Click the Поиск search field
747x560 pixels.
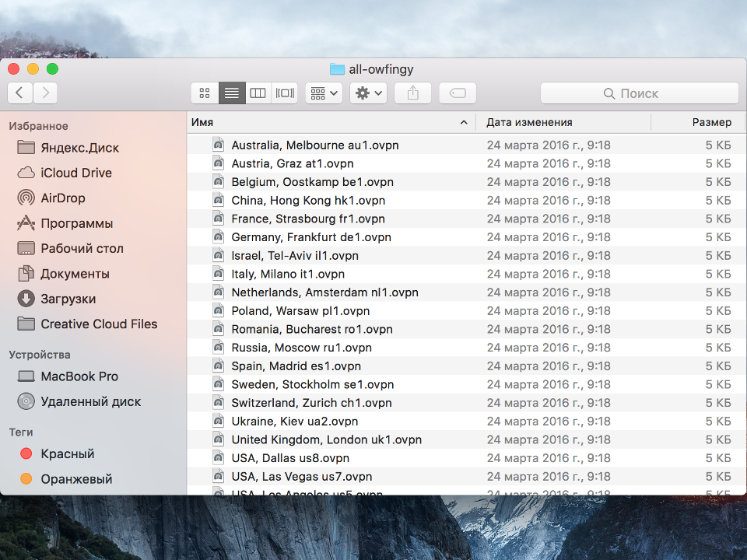click(640, 93)
